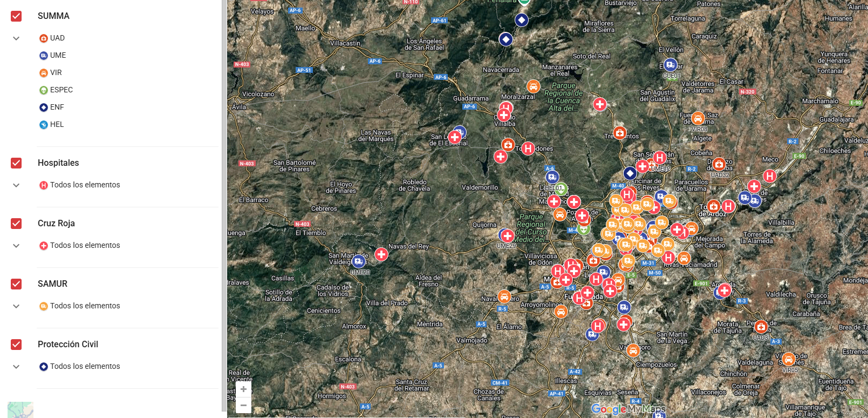
Task: Click the Cruz Roja marker at Navas del Rey
Action: point(381,254)
